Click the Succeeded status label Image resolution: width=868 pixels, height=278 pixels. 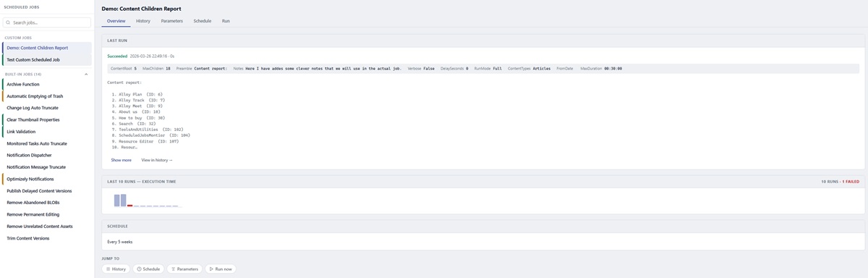point(117,56)
